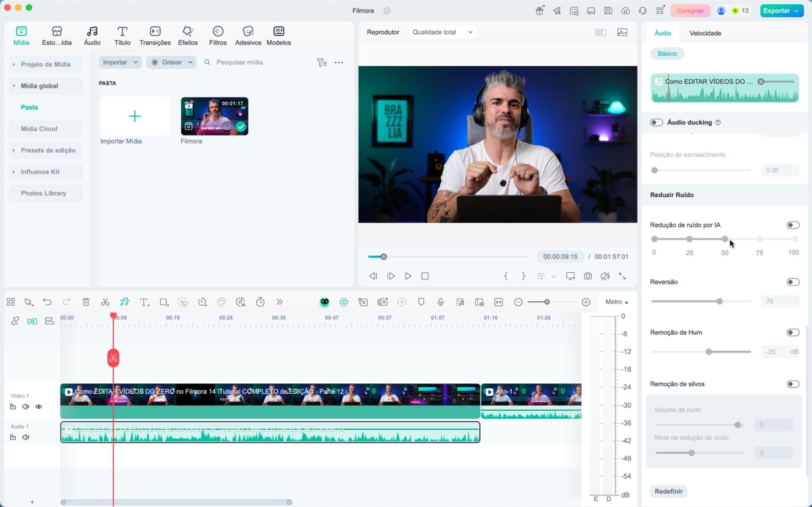Set mark-out point with right brace icon

523,276
